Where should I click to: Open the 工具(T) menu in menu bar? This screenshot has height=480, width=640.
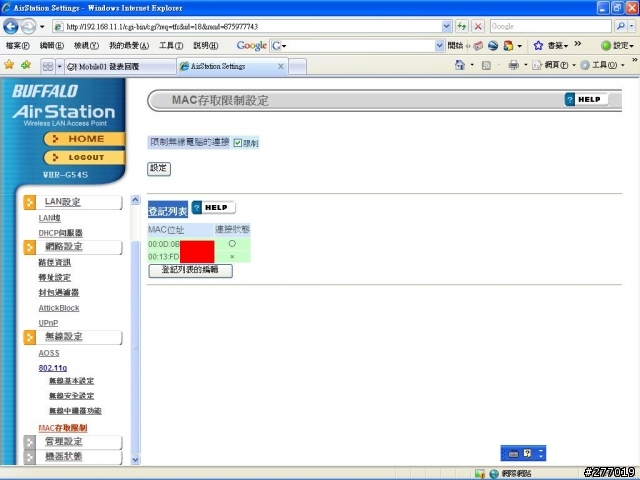(x=171, y=45)
